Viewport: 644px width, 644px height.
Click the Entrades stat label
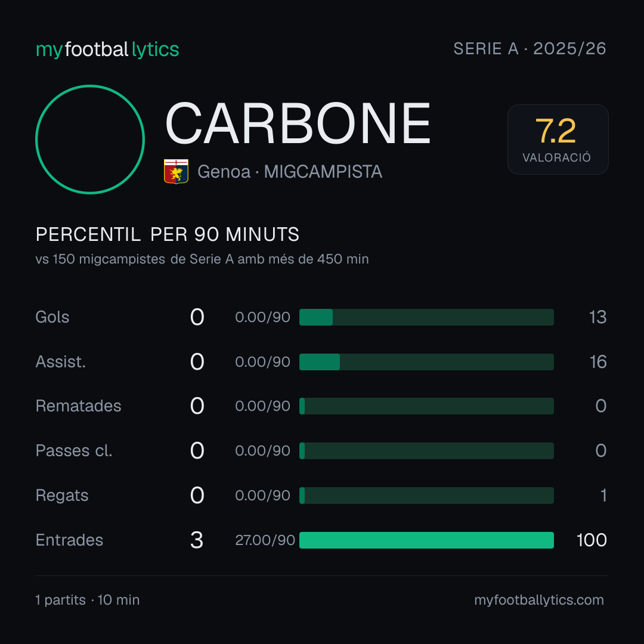point(69,540)
